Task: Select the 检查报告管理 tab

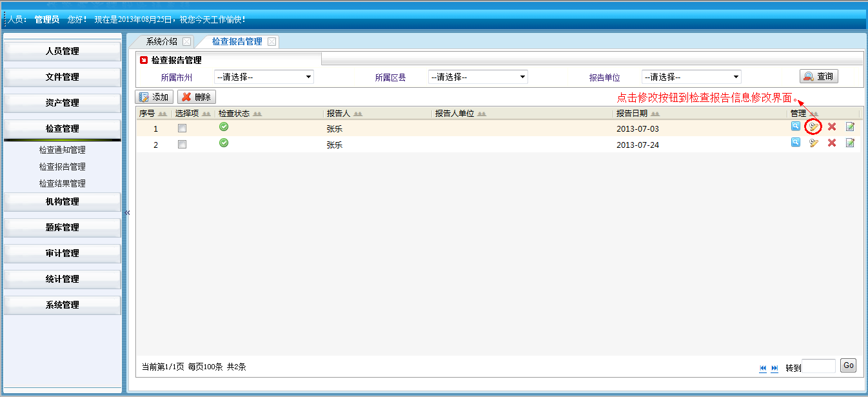Action: tap(237, 41)
